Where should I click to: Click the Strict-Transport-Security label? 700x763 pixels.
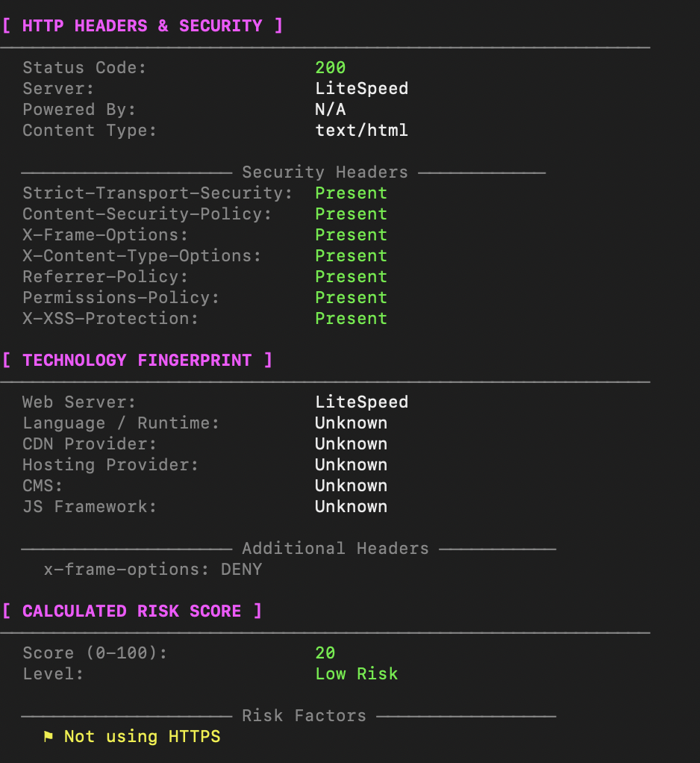(157, 193)
